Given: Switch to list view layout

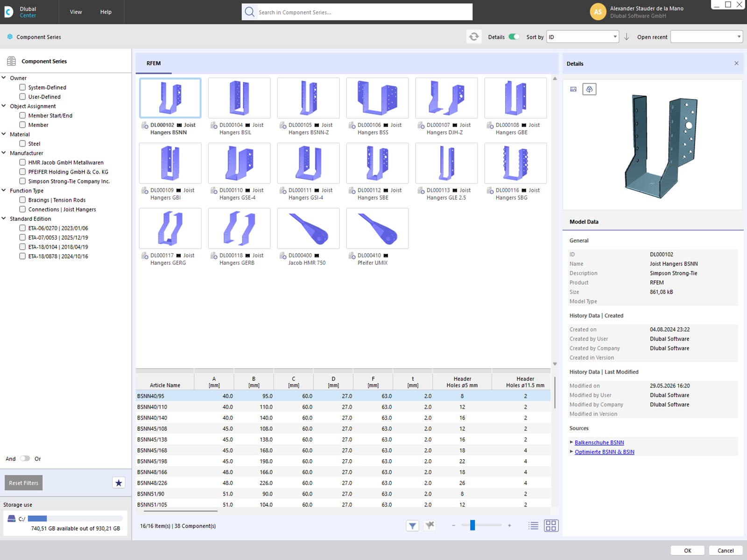Looking at the screenshot, I should (x=533, y=526).
